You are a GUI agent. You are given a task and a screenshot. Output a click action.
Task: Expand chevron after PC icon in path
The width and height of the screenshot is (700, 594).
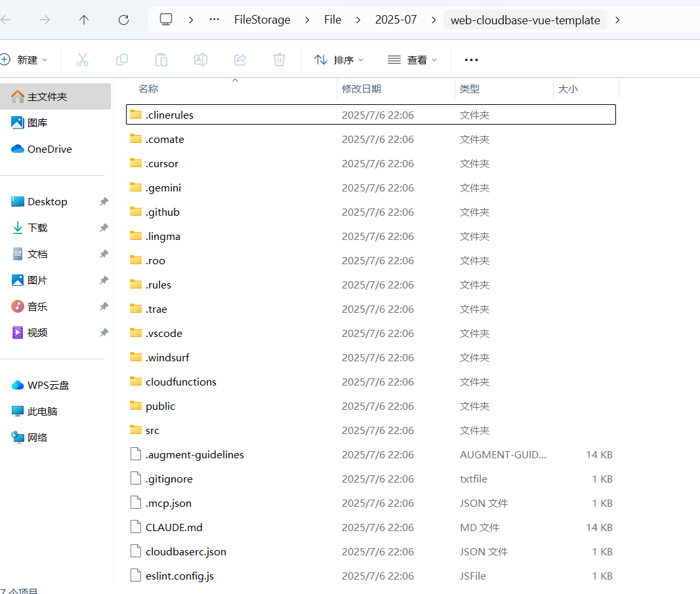[x=191, y=20]
